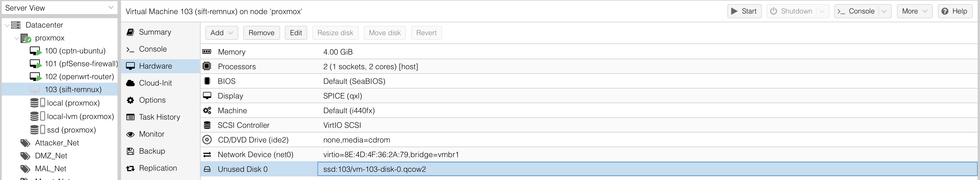
Task: Collapse the Datacenter tree node
Action: tap(7, 25)
